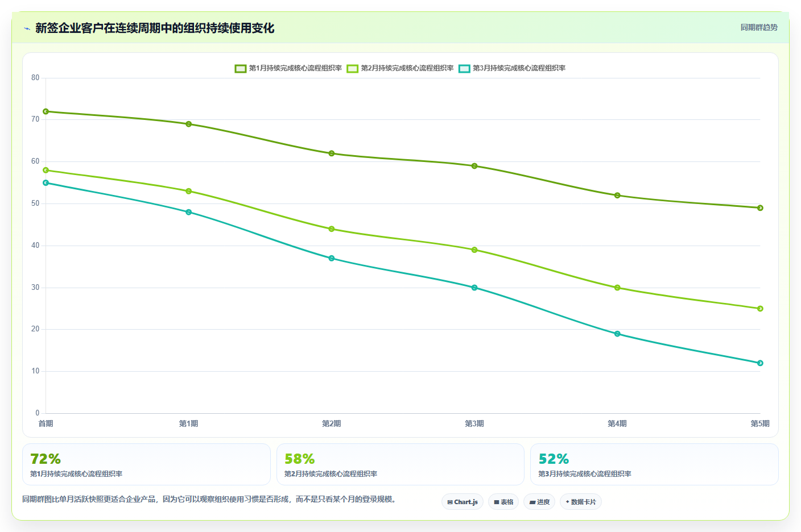Click the light green data point at 第3期 (39)

(x=474, y=250)
